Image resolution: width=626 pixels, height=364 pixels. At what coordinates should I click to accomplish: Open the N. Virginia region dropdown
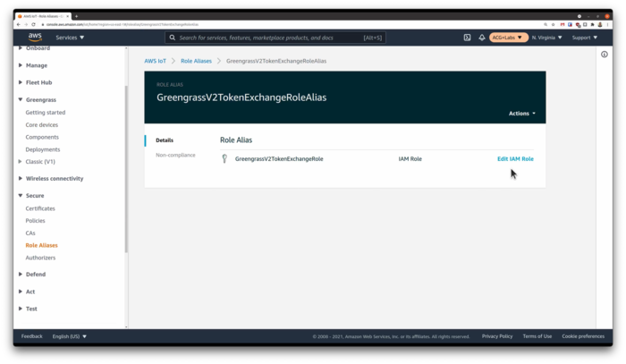(x=546, y=38)
